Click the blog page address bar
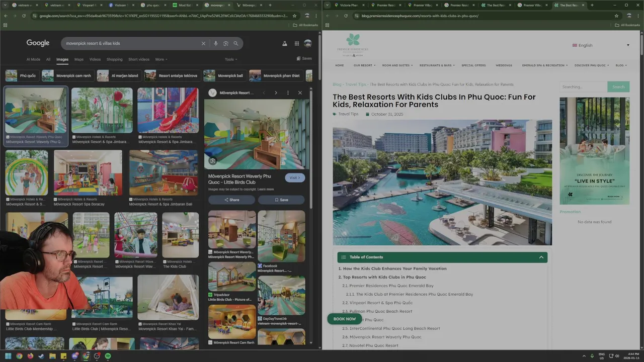Viewport: 644px width, 362px height. pyautogui.click(x=483, y=16)
